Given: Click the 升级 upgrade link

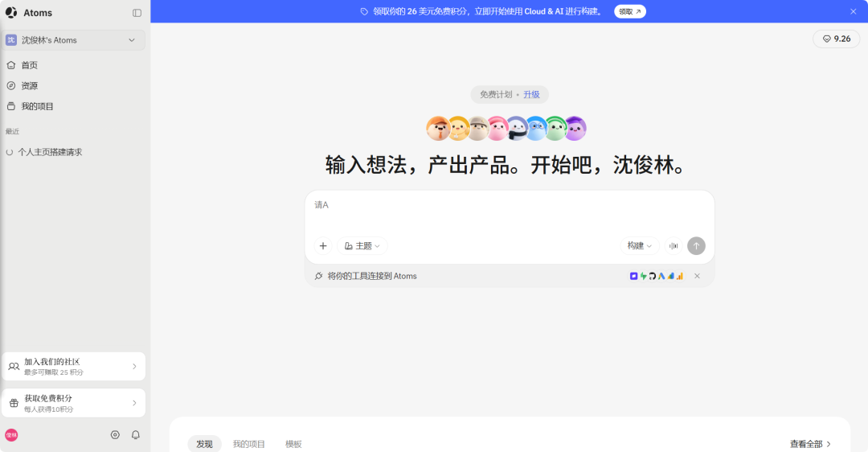Looking at the screenshot, I should pyautogui.click(x=531, y=94).
